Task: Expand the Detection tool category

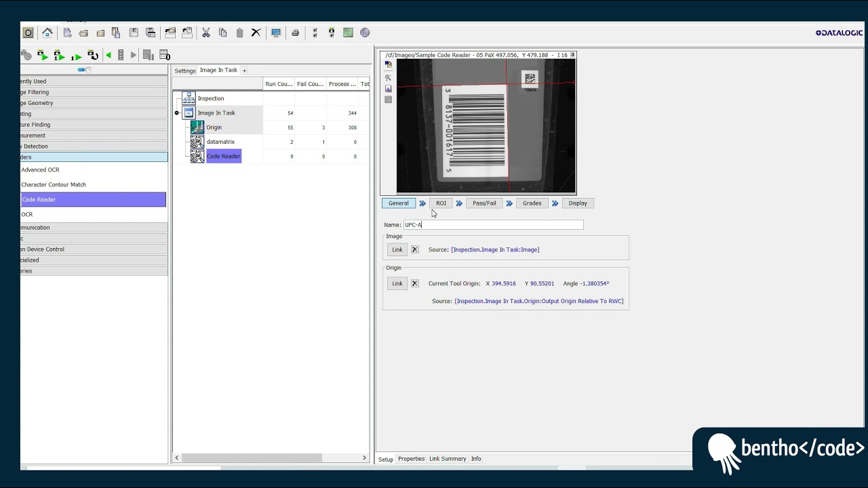Action: [94, 146]
